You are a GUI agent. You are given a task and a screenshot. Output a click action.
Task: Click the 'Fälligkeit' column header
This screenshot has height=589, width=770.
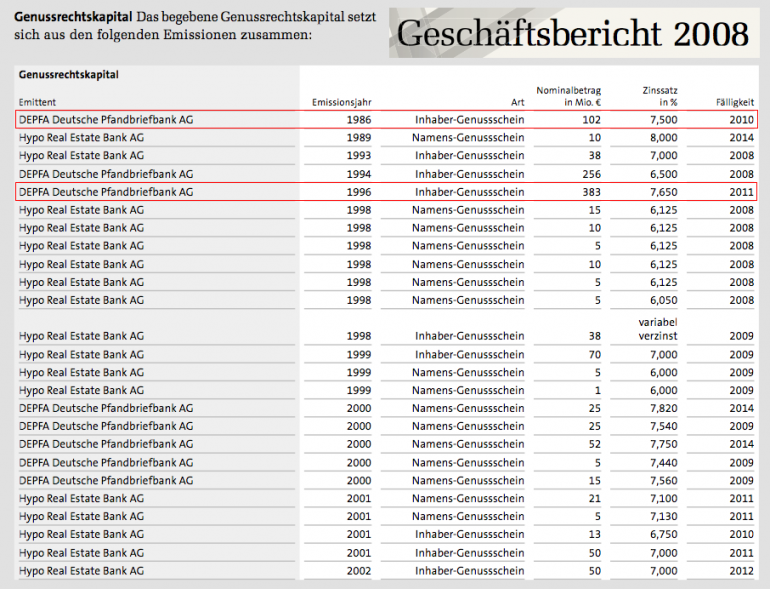(x=735, y=102)
